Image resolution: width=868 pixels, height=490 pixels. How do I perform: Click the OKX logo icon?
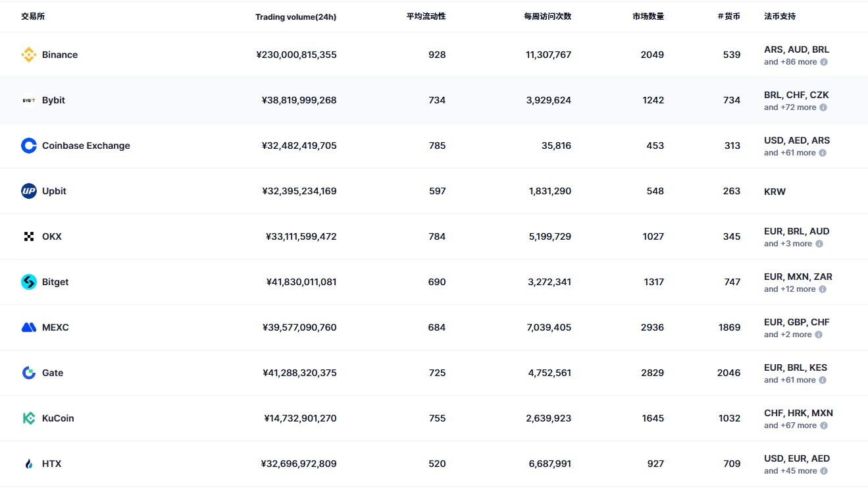point(29,236)
